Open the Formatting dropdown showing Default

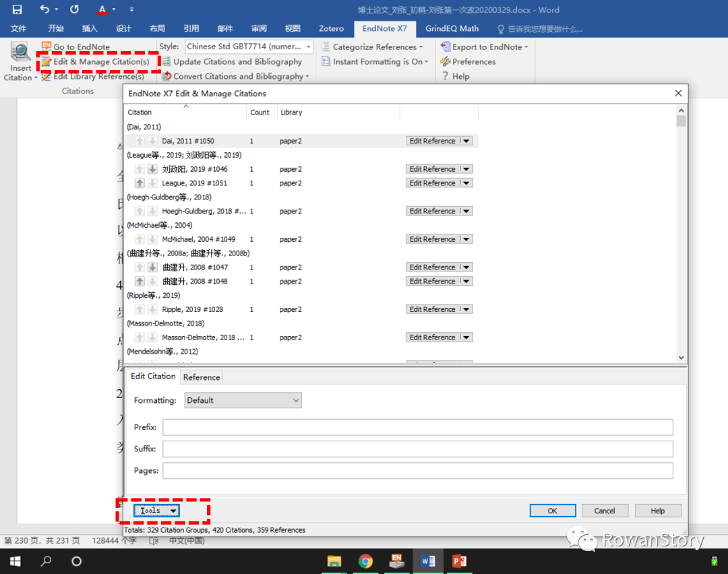pyautogui.click(x=243, y=400)
